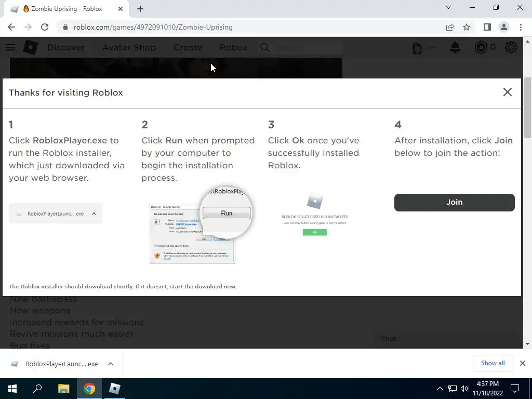532x399 pixels.
Task: Open the Avatar Shop
Action: point(129,47)
